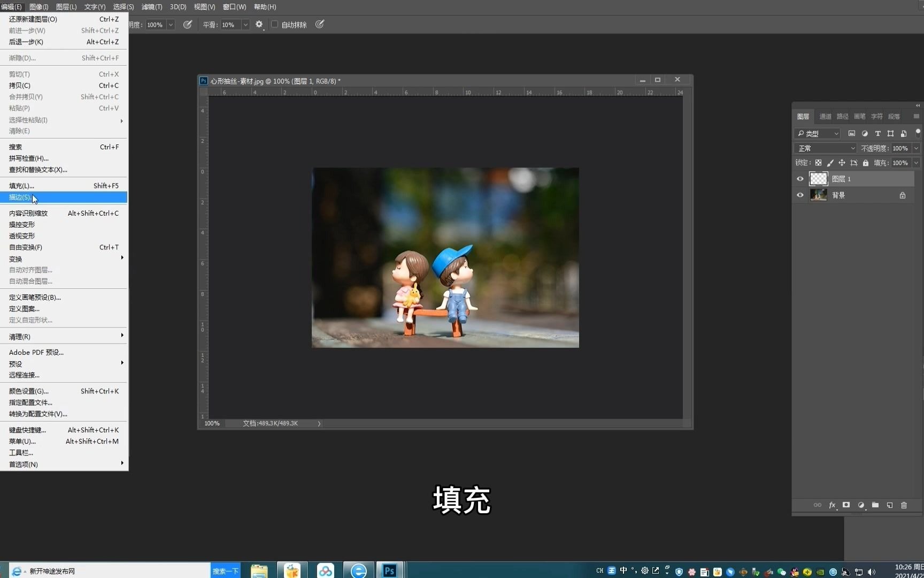Image resolution: width=924 pixels, height=578 pixels.
Task: Click the smoothing options gear icon
Action: [259, 24]
